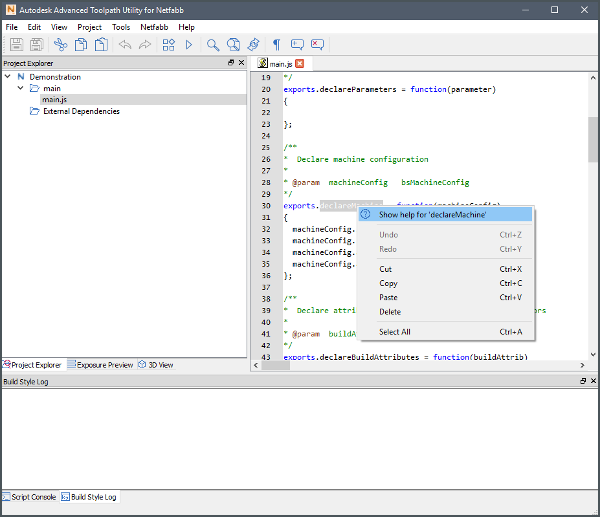Choose Select All from context menu
Viewport: 600px width, 517px height.
click(x=394, y=332)
